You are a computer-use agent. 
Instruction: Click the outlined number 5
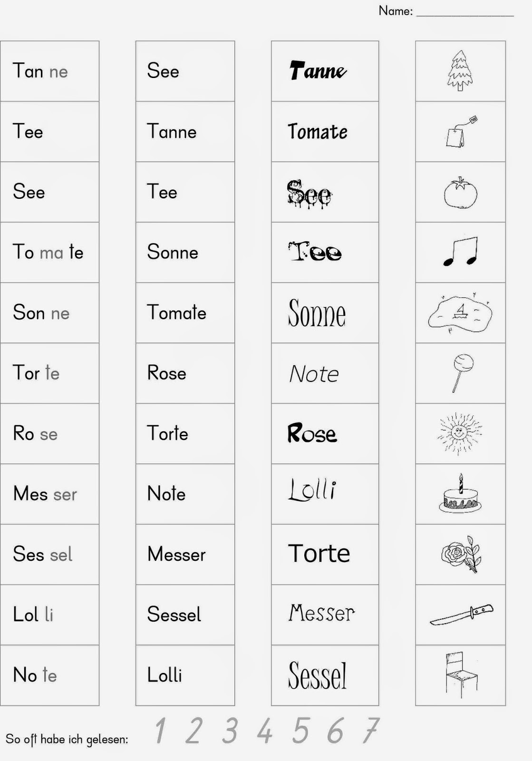(x=300, y=730)
